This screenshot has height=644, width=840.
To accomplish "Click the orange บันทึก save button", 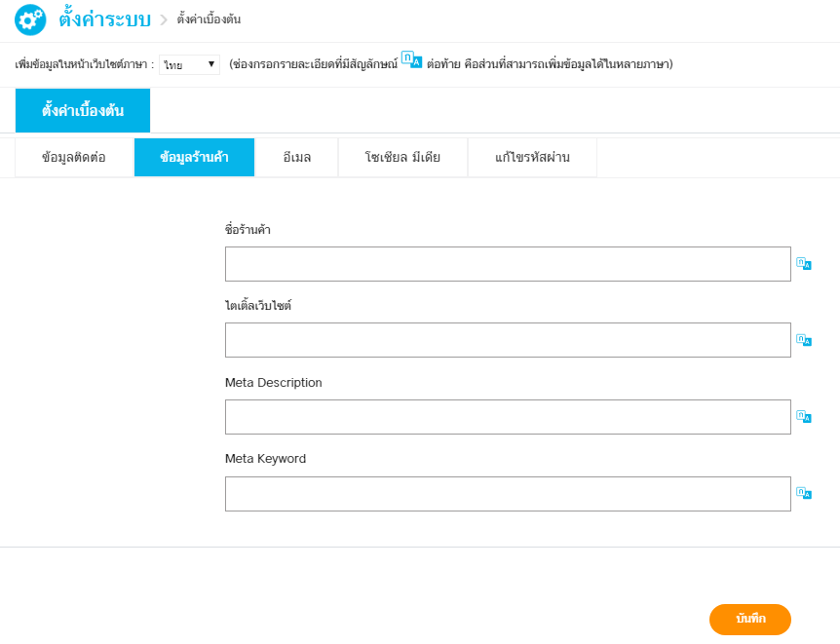I will tap(750, 620).
